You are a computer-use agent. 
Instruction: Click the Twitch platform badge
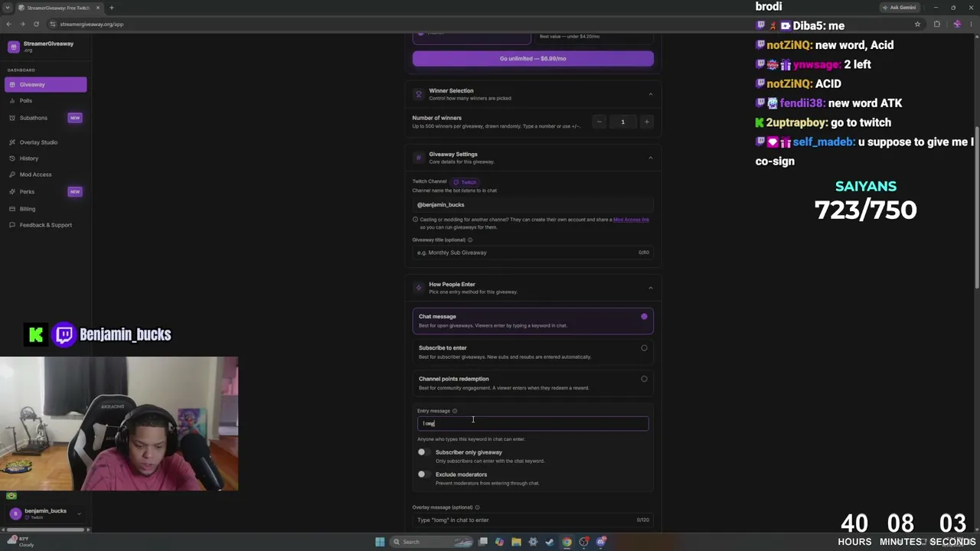465,182
